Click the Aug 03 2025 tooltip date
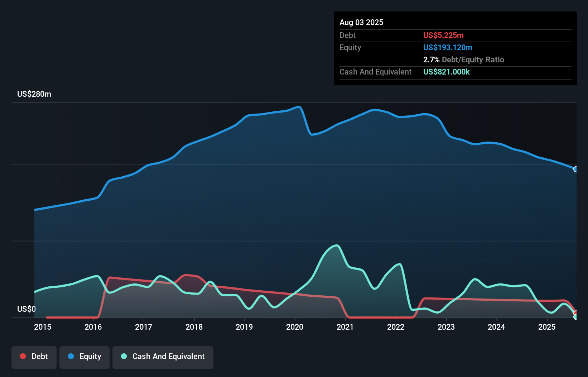The image size is (588, 377). point(361,23)
